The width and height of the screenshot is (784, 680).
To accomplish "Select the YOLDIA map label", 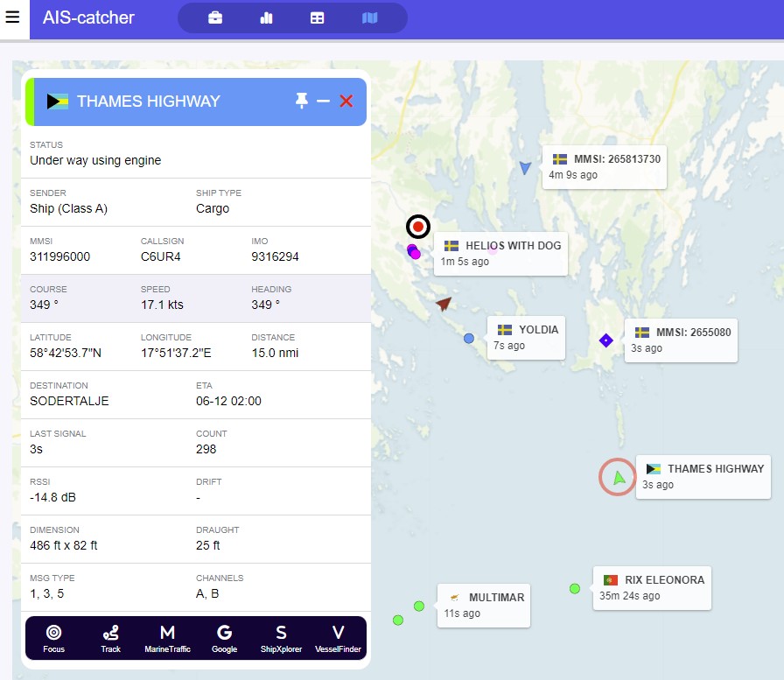I will [526, 337].
